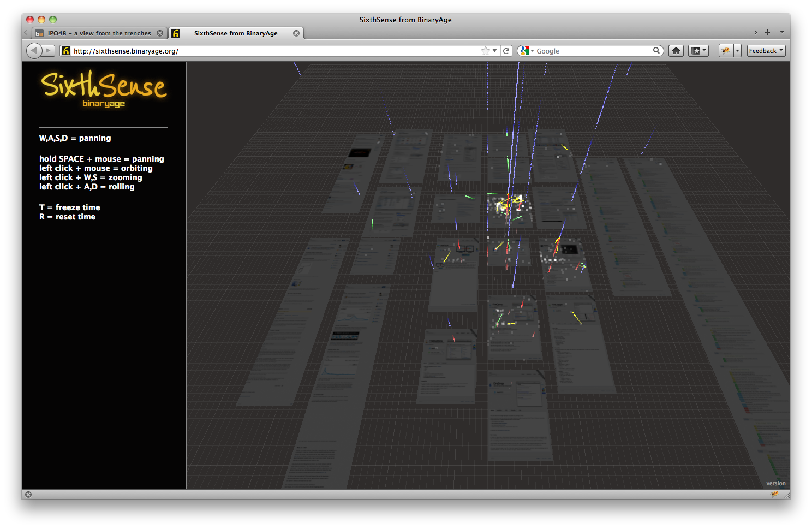The image size is (812, 529).
Task: Click the Firebug icon in the status bar
Action: pos(774,494)
